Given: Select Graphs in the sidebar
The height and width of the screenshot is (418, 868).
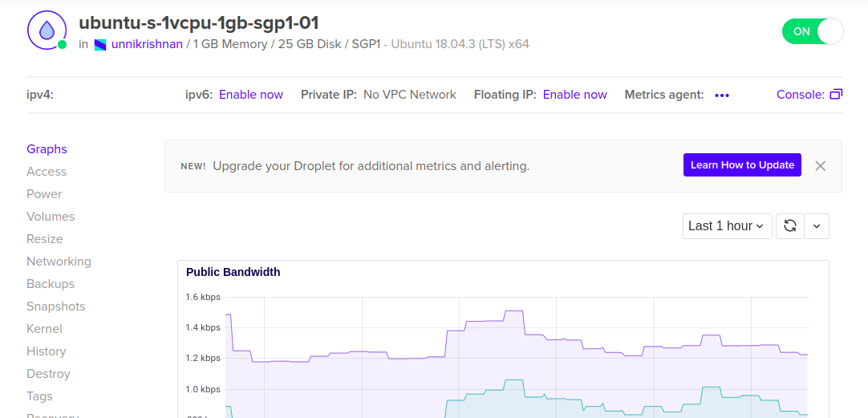Looking at the screenshot, I should tap(47, 149).
